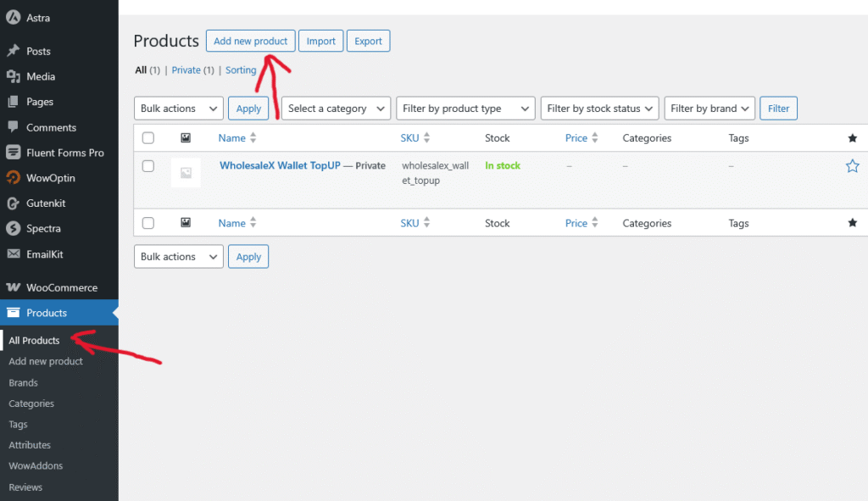Click the Add new product button
This screenshot has width=868, height=501.
pyautogui.click(x=250, y=41)
